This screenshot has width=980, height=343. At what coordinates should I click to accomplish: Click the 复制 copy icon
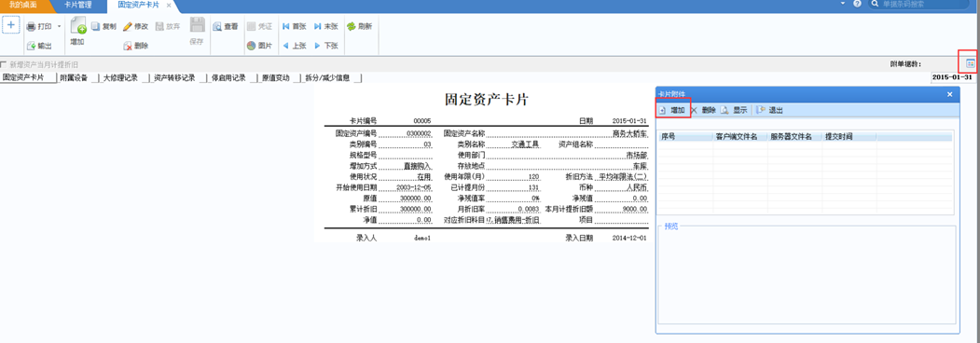click(96, 27)
